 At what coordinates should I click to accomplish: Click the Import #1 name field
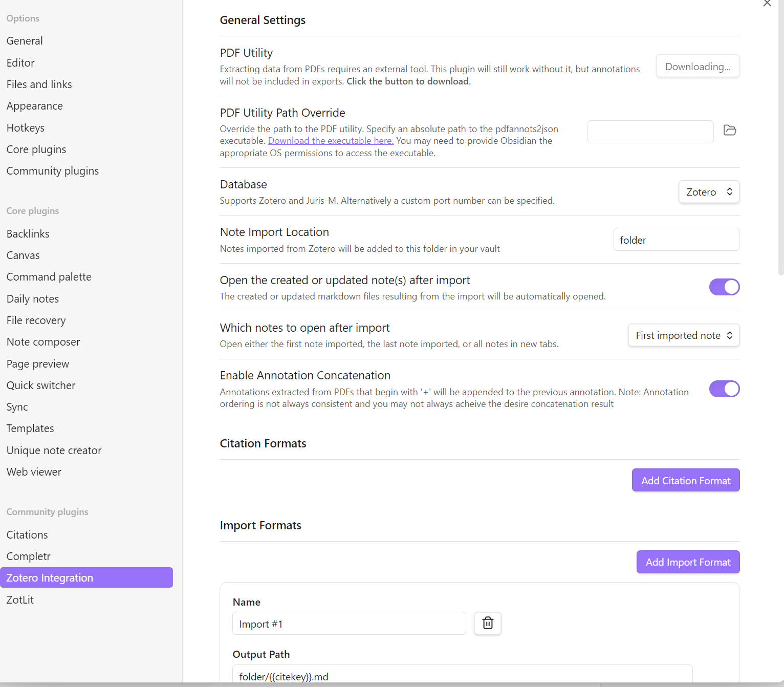click(349, 624)
